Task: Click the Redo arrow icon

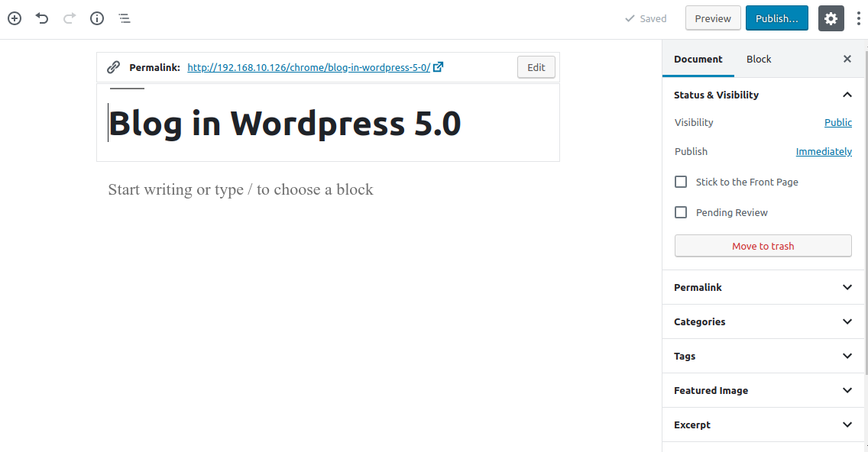Action: (70, 18)
